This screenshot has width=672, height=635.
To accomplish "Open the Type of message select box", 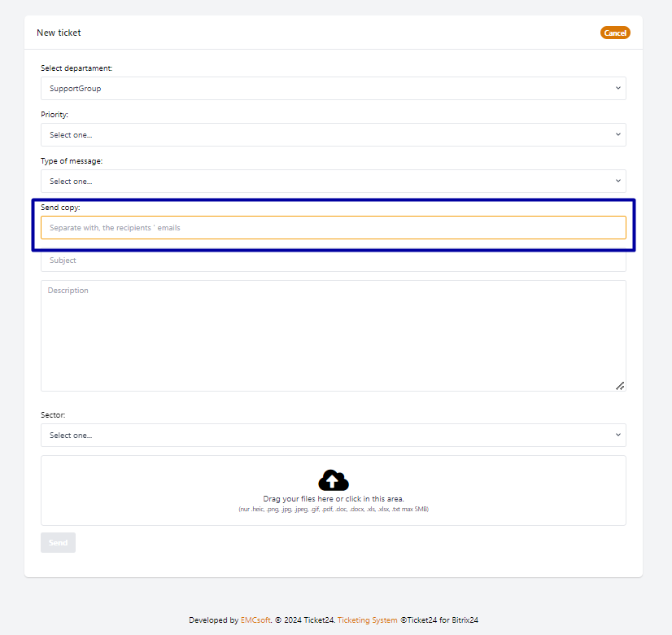I will (325, 181).
